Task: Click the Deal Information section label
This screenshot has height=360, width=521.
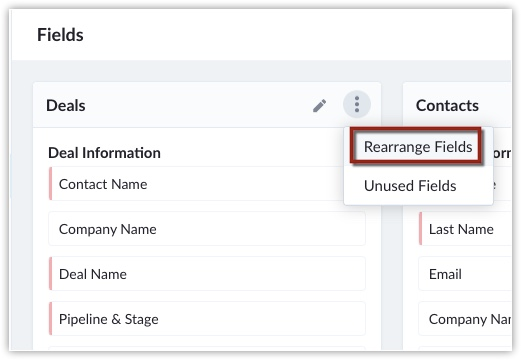Action: [x=104, y=153]
